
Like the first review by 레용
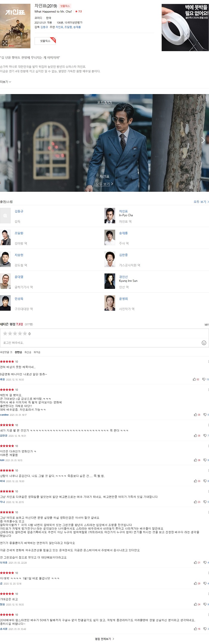[196, 379]
